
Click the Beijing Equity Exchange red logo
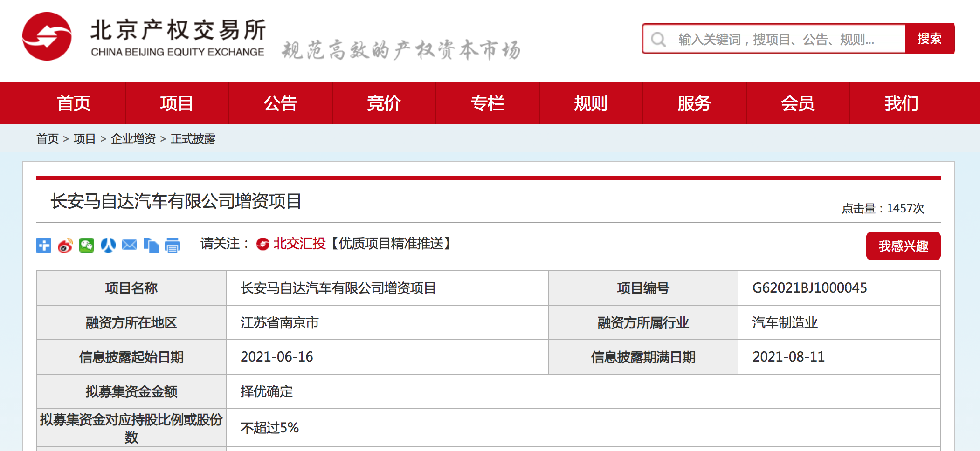[x=47, y=36]
